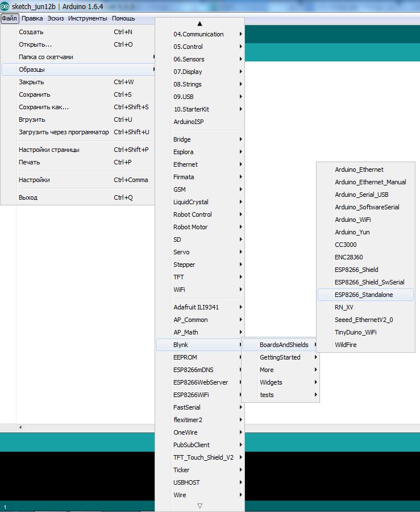This screenshot has height=512, width=420.
Task: Expand WiFi library examples
Action: pos(200,290)
